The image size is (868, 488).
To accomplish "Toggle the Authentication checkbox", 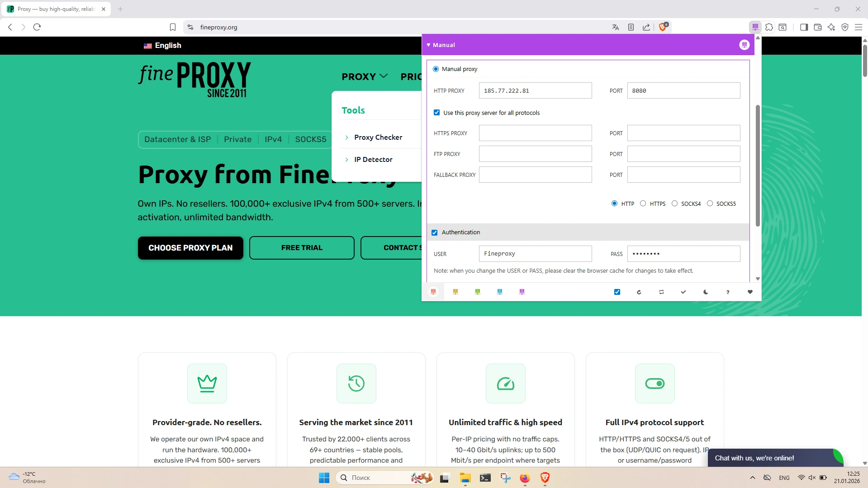I will coord(434,232).
